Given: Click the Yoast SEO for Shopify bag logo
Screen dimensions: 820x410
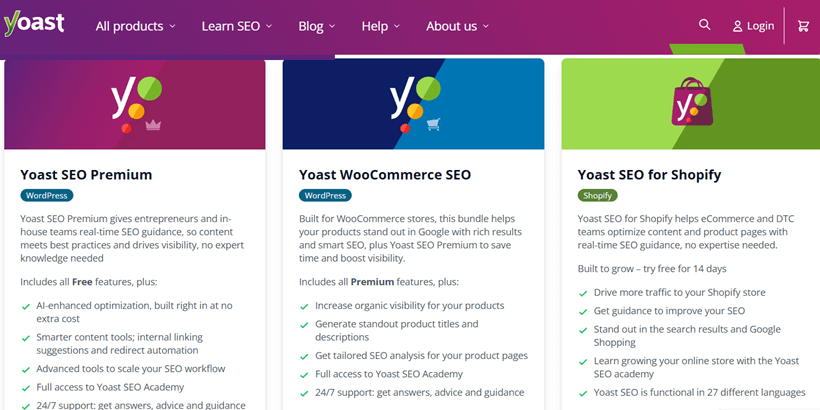Looking at the screenshot, I should (692, 102).
